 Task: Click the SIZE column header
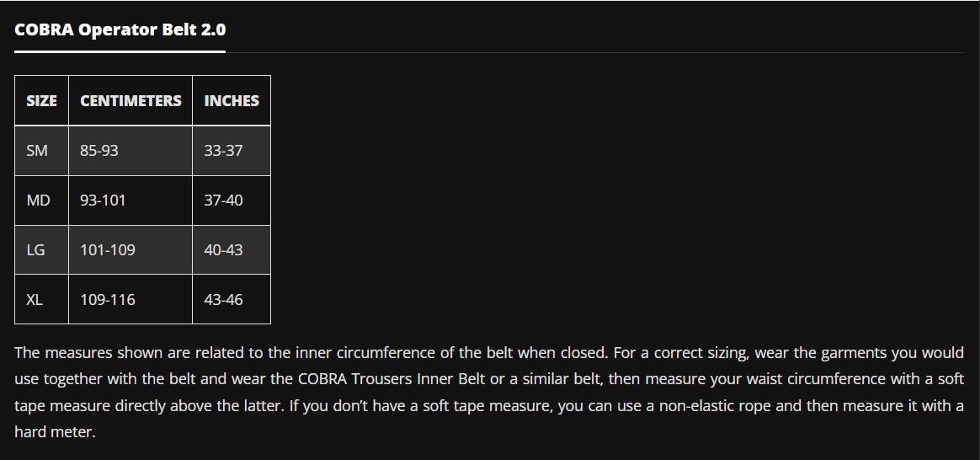pos(41,101)
